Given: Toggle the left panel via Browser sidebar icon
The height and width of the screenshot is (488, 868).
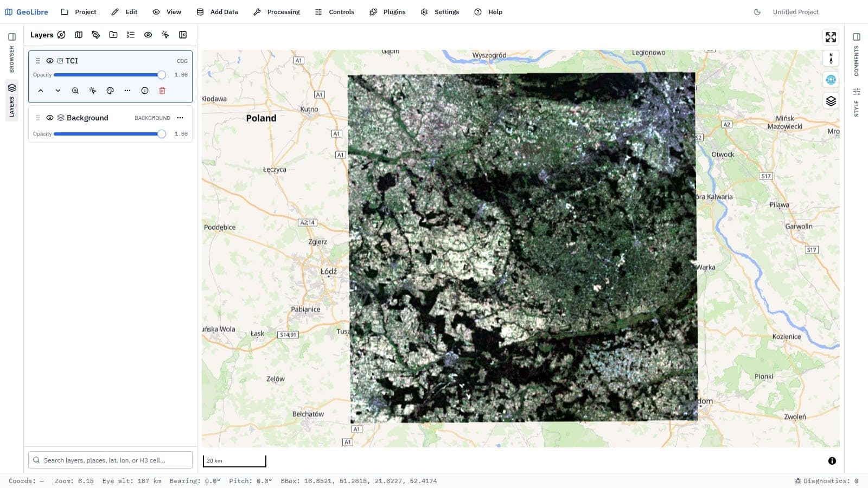Looking at the screenshot, I should [12, 37].
